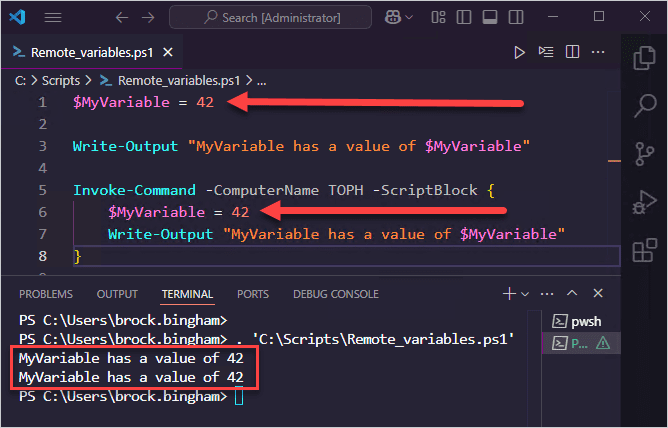Image resolution: width=668 pixels, height=428 pixels.
Task: Open Source Control view icon
Action: click(x=645, y=154)
